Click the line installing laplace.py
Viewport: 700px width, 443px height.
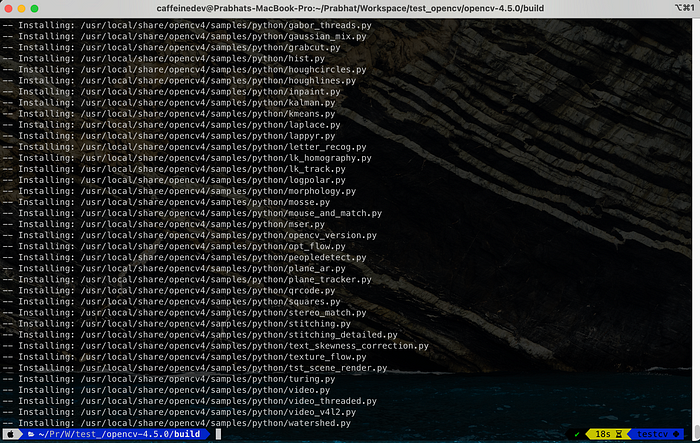[x=171, y=125]
